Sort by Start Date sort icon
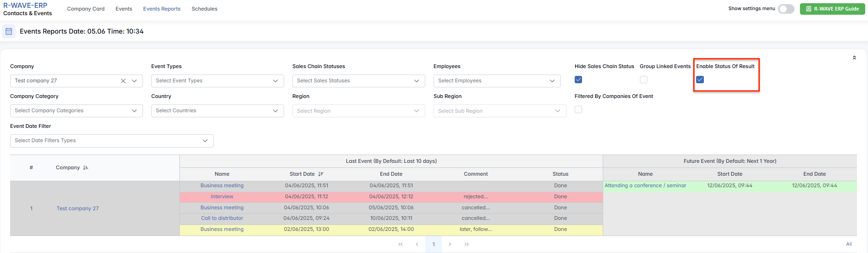This screenshot has height=253, width=868. tap(321, 174)
